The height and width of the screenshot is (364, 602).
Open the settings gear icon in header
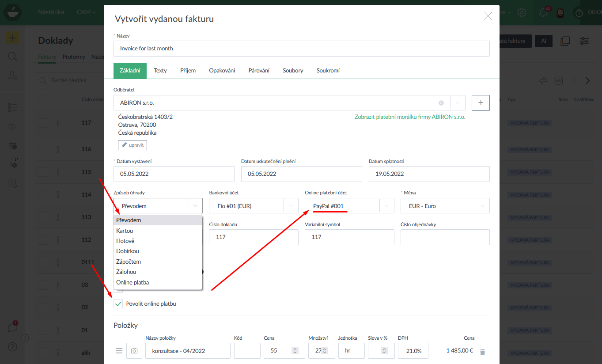(522, 12)
